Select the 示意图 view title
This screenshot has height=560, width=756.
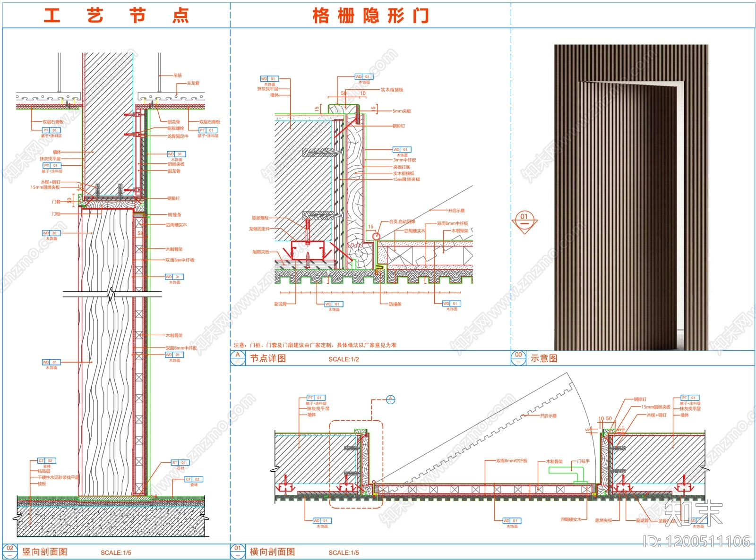click(x=544, y=358)
